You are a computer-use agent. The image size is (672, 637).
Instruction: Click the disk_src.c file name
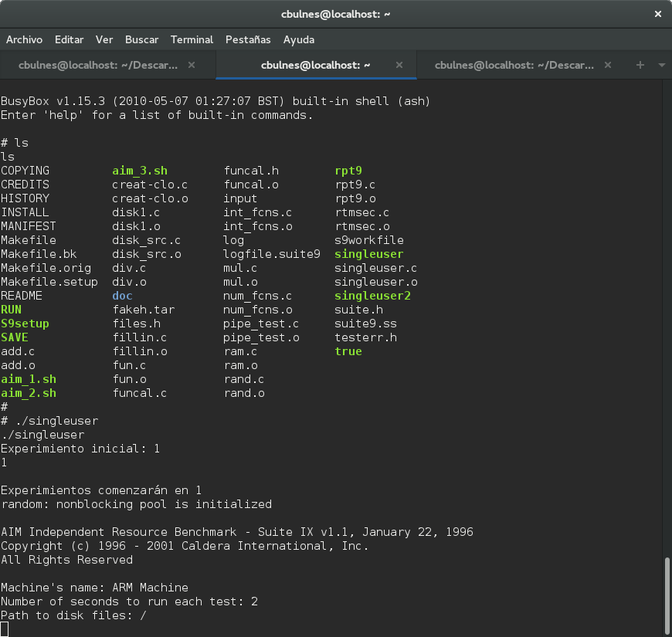(147, 240)
